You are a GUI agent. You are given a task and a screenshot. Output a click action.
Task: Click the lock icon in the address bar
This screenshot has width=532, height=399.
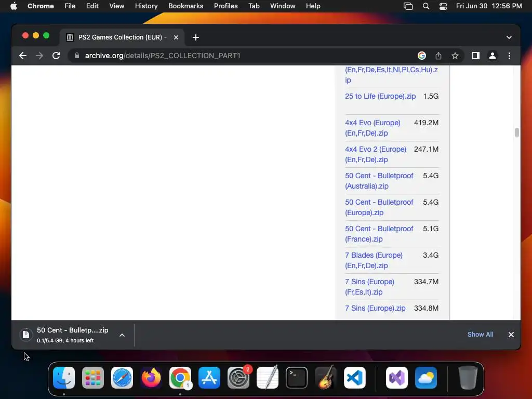77,56
